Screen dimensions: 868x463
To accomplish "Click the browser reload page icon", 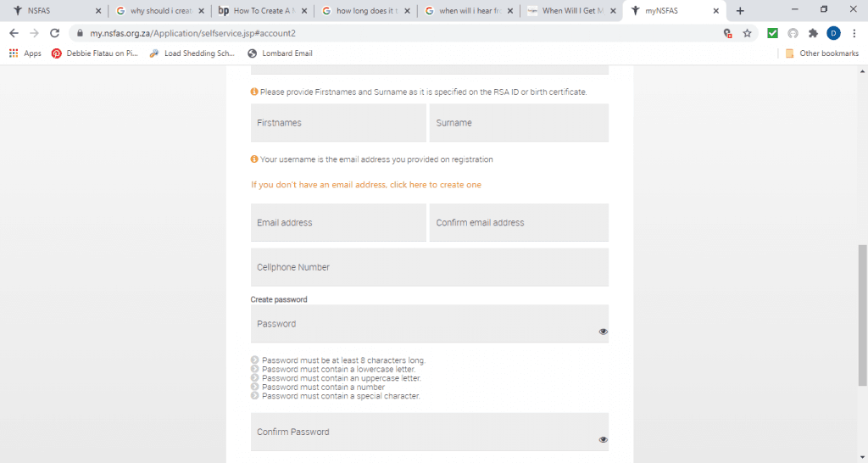I will (x=55, y=33).
